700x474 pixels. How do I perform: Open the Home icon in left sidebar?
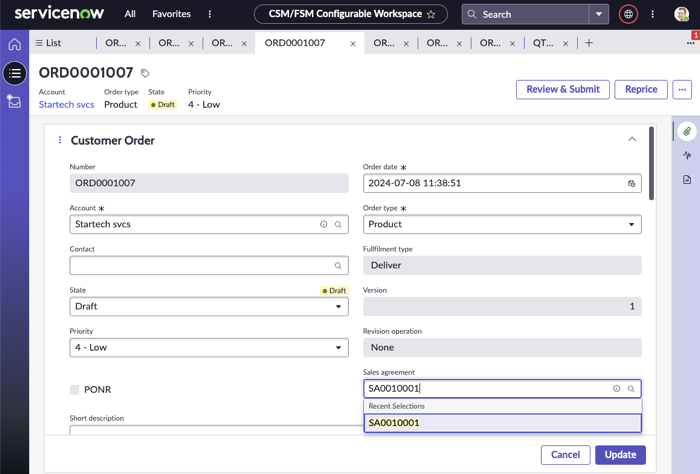(15, 44)
